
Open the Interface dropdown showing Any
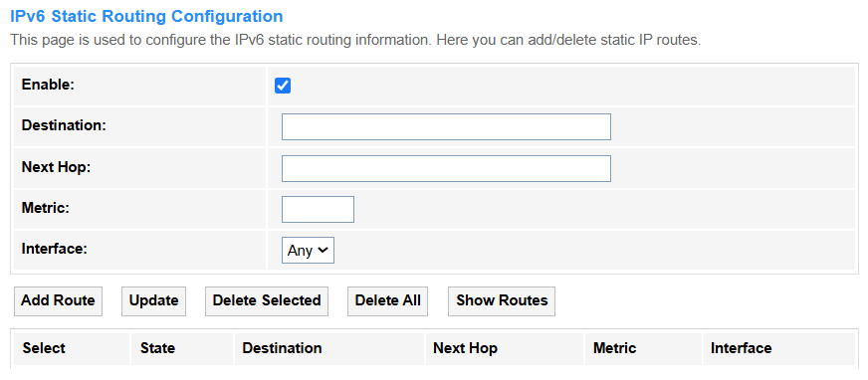click(x=308, y=251)
